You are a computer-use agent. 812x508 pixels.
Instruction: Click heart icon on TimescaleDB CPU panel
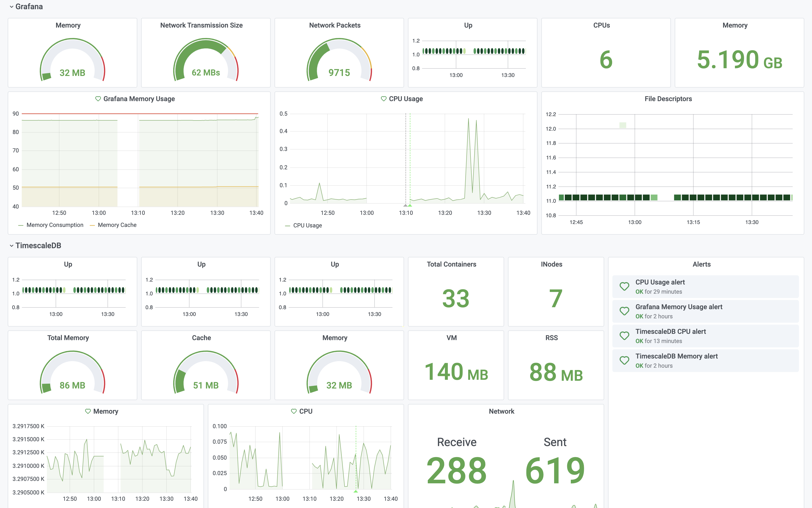click(294, 411)
